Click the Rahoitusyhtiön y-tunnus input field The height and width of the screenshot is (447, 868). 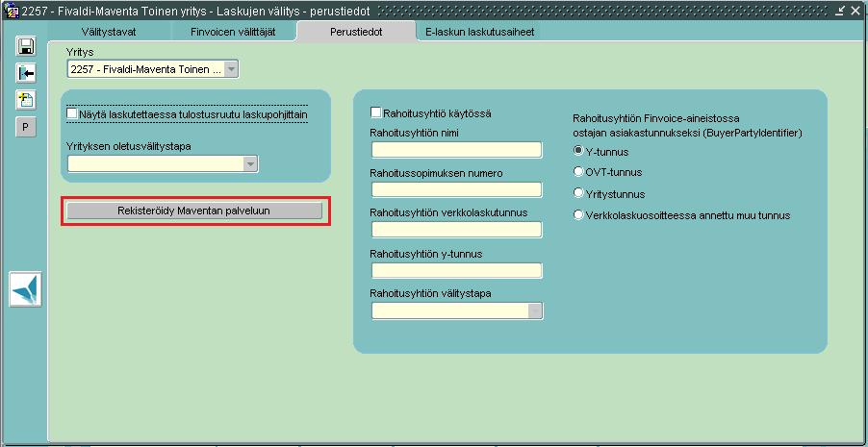click(457, 270)
